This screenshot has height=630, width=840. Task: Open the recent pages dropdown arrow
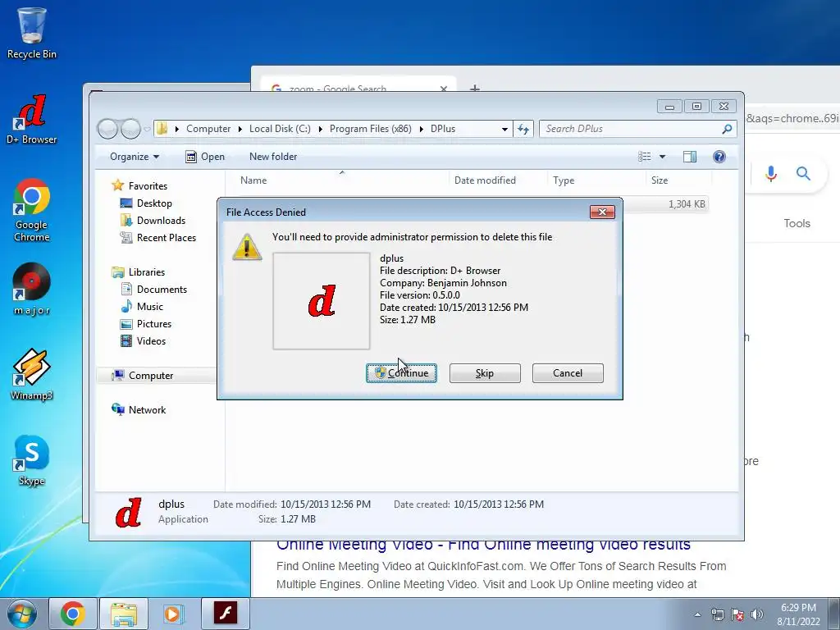[146, 129]
